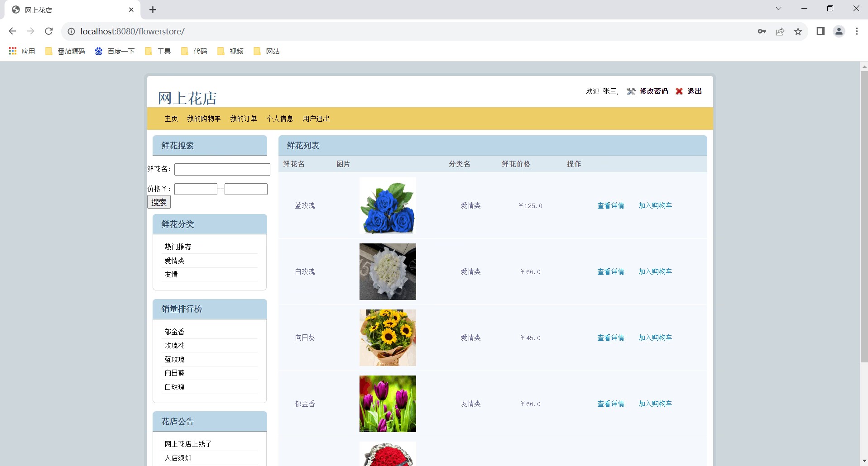Viewport: 868px width, 466px height.
Task: Bookmark this page with the star icon
Action: pyautogui.click(x=798, y=31)
